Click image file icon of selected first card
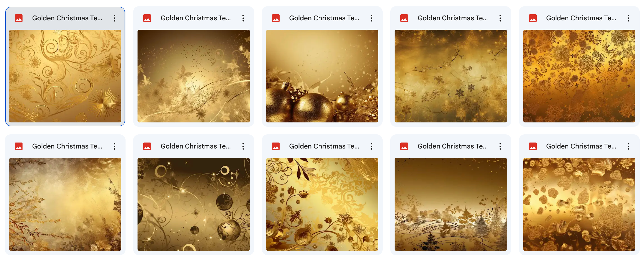Screen dimensions: 644x264 click(19, 18)
